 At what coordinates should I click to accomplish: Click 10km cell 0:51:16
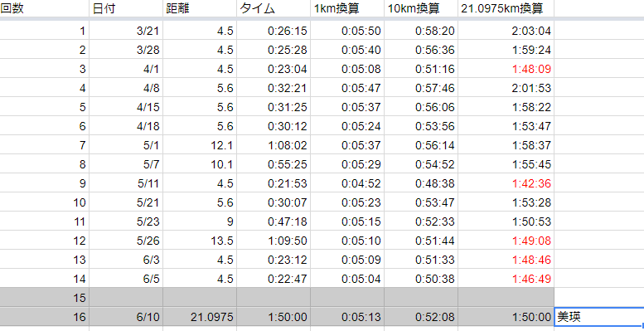421,69
